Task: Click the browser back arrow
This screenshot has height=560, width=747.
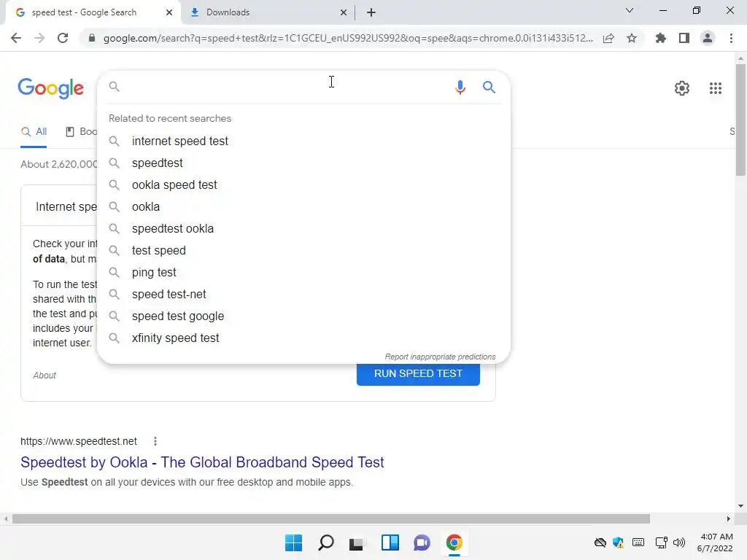Action: pyautogui.click(x=16, y=38)
